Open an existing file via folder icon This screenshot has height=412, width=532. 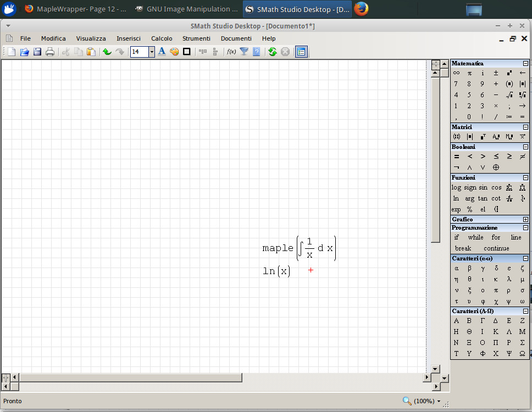tap(25, 52)
